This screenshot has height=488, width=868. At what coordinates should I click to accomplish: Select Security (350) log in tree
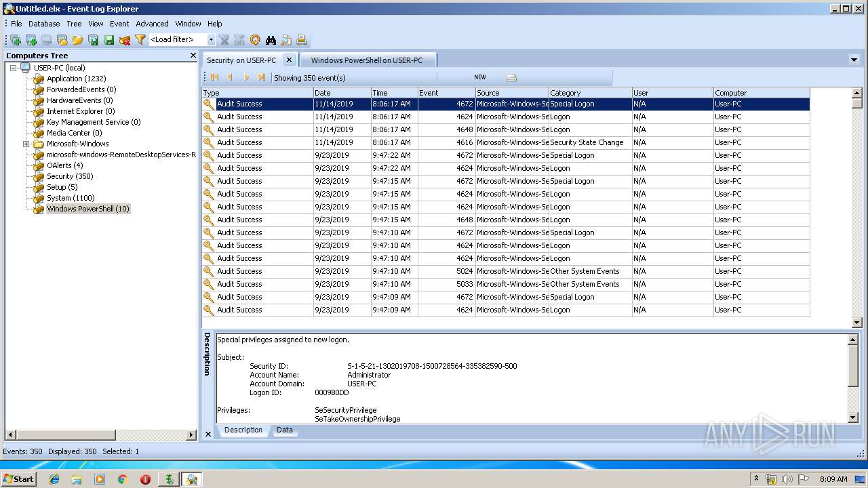click(70, 176)
